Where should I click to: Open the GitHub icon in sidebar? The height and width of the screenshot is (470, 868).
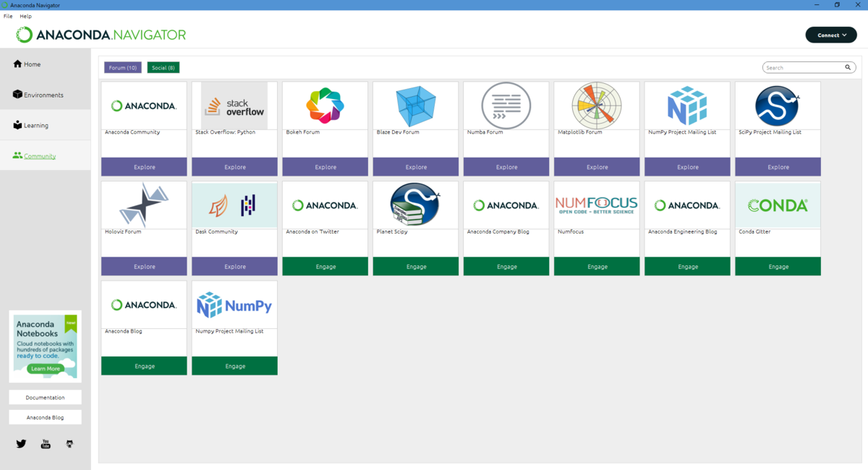(69, 443)
